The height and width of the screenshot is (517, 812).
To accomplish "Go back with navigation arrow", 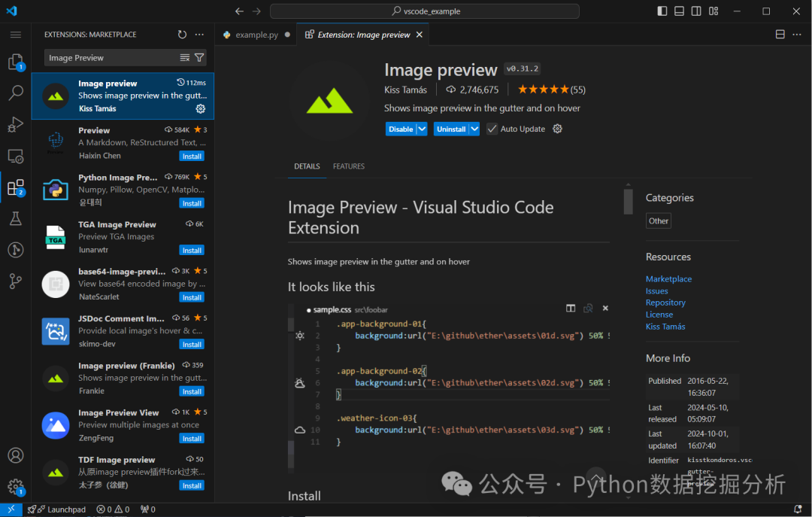I will 239,11.
